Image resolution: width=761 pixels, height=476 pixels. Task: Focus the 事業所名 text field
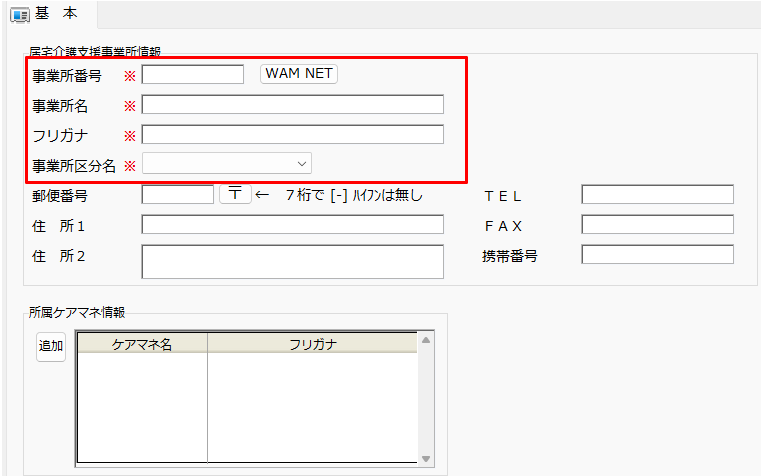293,104
